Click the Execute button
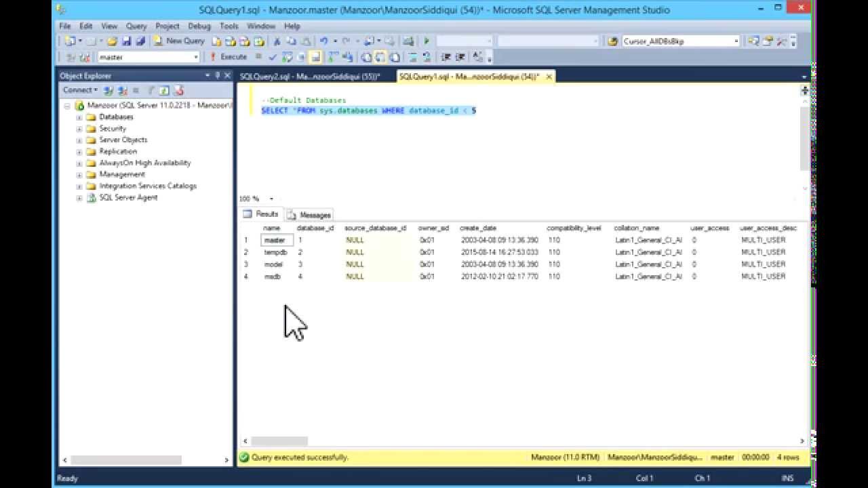868x488 pixels. tap(228, 57)
